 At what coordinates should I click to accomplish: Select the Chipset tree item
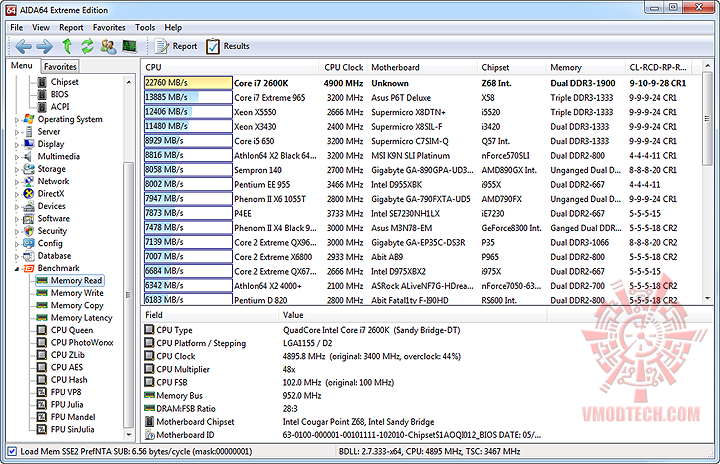tap(64, 82)
